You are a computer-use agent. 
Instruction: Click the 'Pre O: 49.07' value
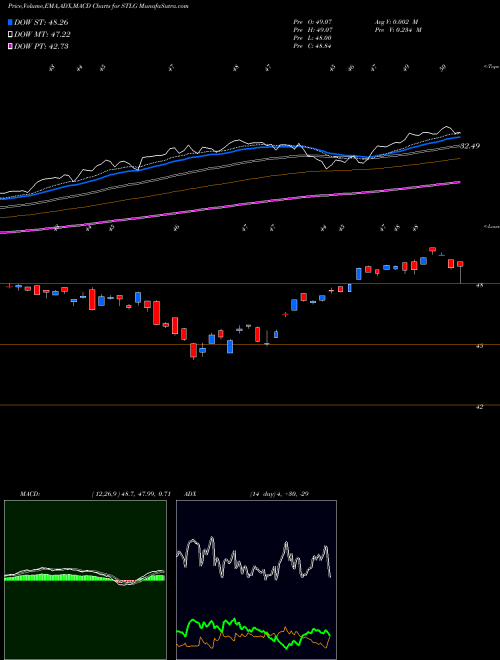312,21
